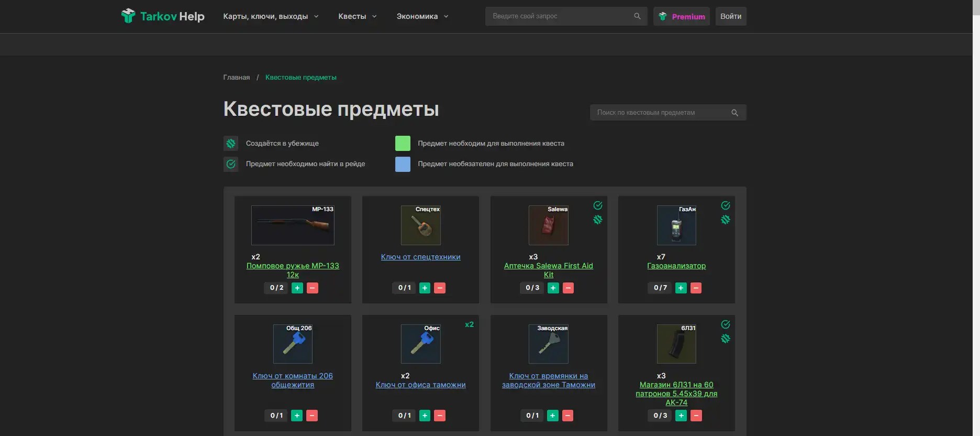Click the hideout craft icon on Salewa card
980x436 pixels.
(598, 220)
